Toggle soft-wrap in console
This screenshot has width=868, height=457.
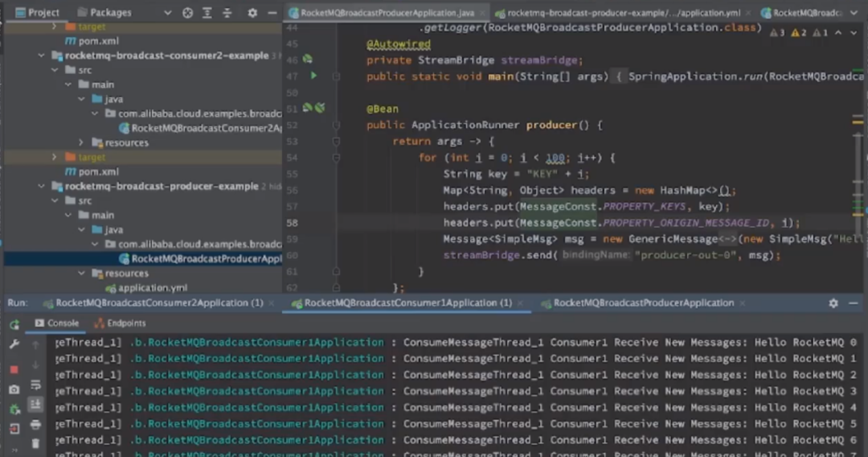[x=35, y=385]
